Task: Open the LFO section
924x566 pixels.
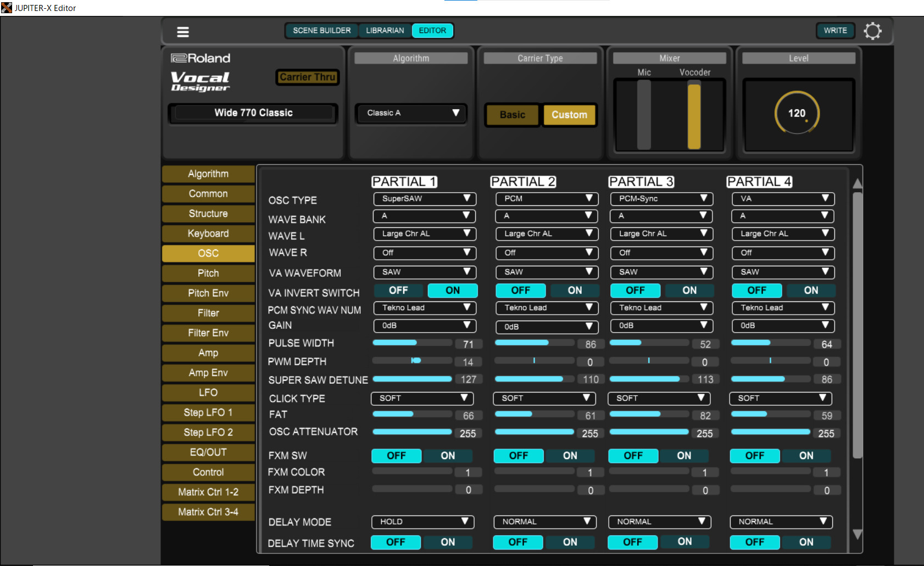Action: [208, 393]
